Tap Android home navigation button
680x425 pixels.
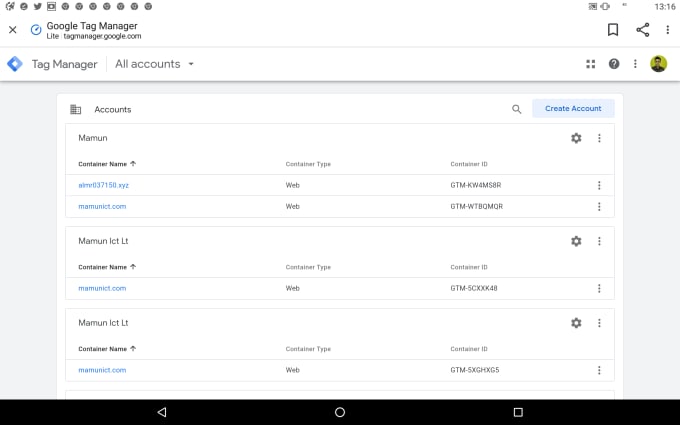[x=340, y=412]
